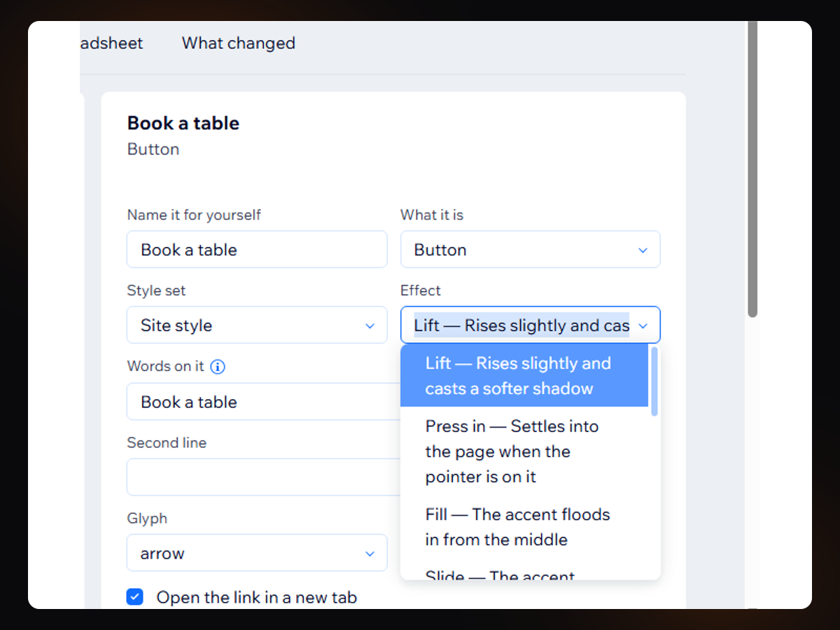
Task: Click the Effect combo box text
Action: [x=521, y=325]
